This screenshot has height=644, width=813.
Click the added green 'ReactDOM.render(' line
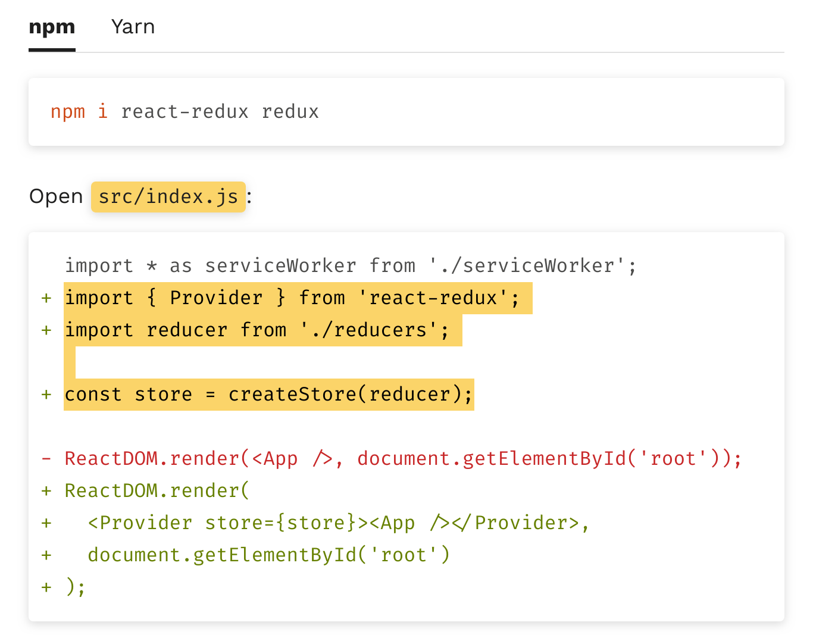click(157, 491)
